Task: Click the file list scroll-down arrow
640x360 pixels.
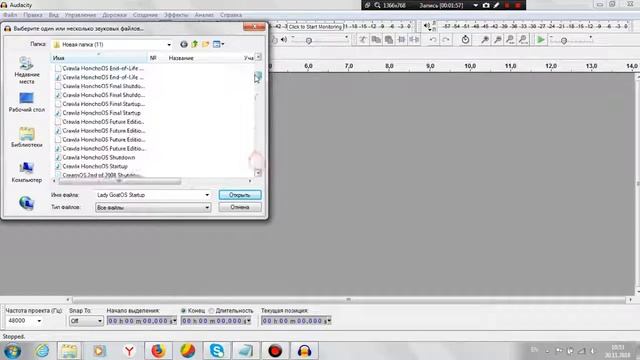Action: (x=258, y=173)
